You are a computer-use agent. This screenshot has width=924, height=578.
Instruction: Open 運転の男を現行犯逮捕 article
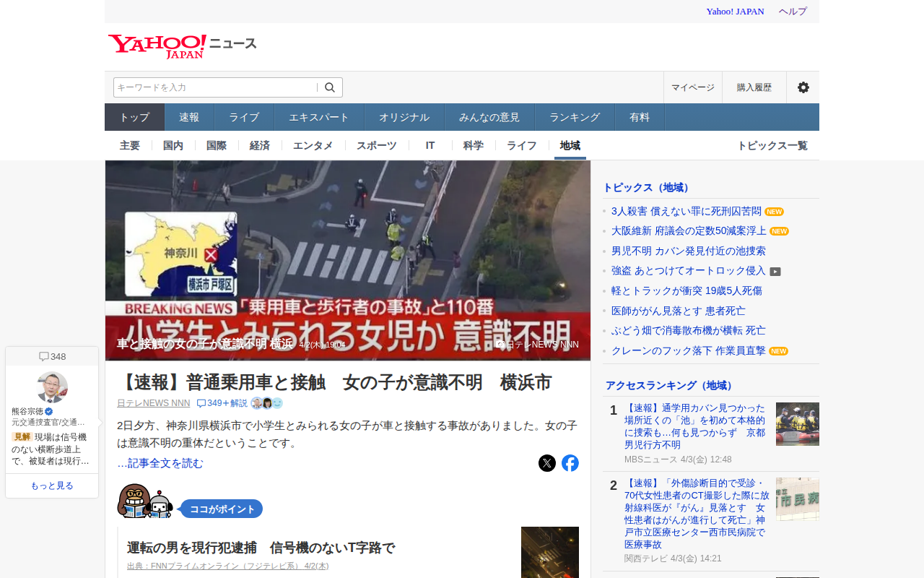point(261,548)
